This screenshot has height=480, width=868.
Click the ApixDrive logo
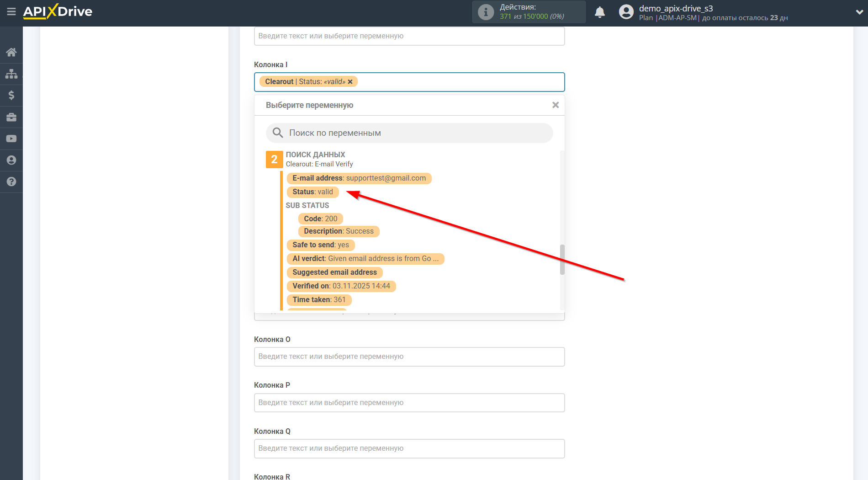pyautogui.click(x=57, y=12)
